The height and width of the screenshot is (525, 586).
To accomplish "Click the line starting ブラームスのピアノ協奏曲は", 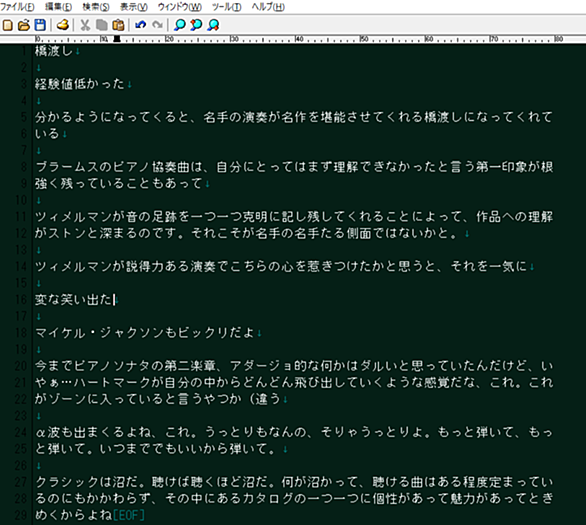I will [x=294, y=167].
